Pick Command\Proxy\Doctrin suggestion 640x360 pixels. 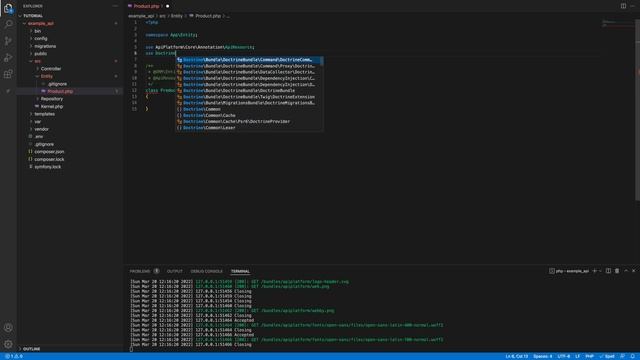click(x=249, y=66)
